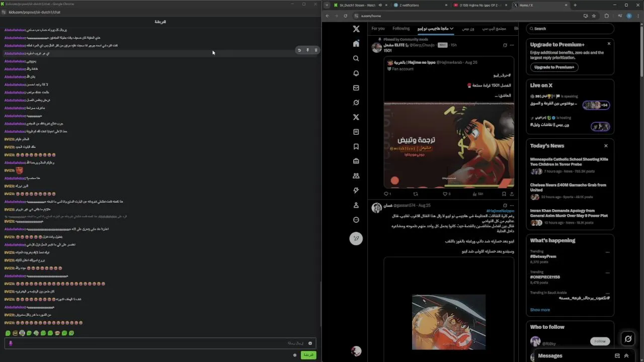The width and height of the screenshot is (644, 362).
Task: Switch to مجتمع البي سي tab
Action: click(x=494, y=29)
